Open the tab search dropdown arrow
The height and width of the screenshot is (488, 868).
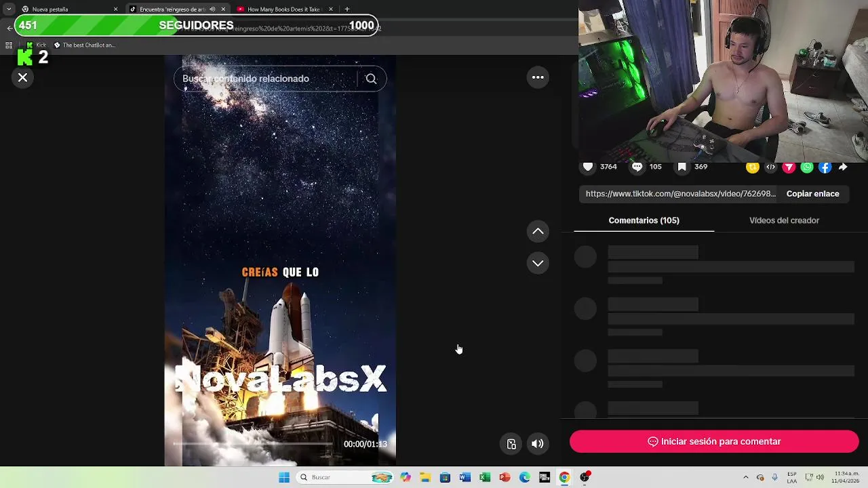8,9
